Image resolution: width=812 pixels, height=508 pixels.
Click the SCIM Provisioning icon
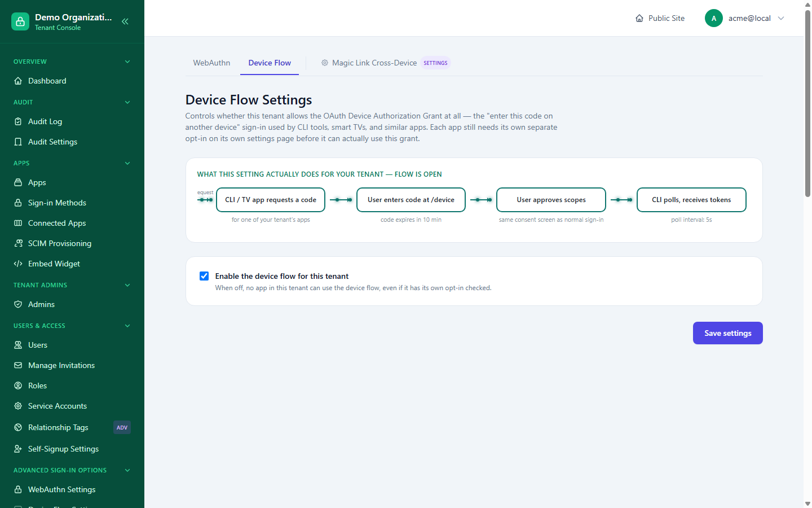point(18,243)
